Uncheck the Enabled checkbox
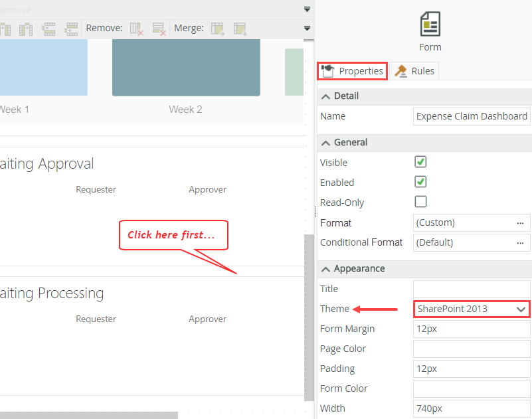Viewport: 532px width, 419px height. [x=420, y=182]
